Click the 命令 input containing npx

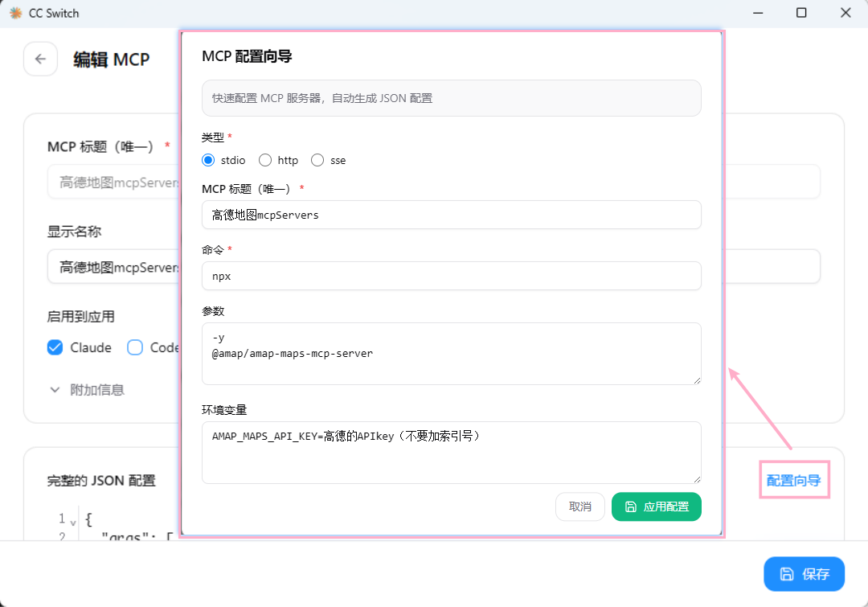click(451, 276)
